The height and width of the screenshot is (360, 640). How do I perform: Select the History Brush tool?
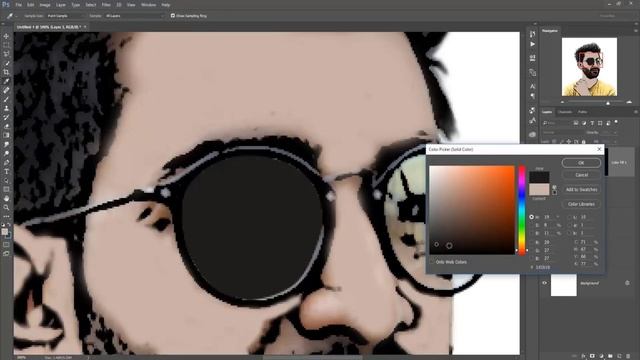[6, 117]
